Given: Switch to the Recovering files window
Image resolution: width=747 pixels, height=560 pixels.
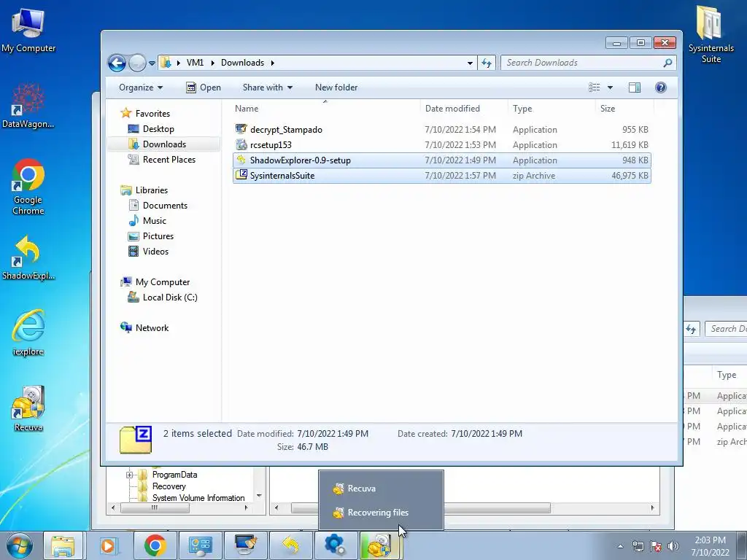Looking at the screenshot, I should tap(381, 513).
